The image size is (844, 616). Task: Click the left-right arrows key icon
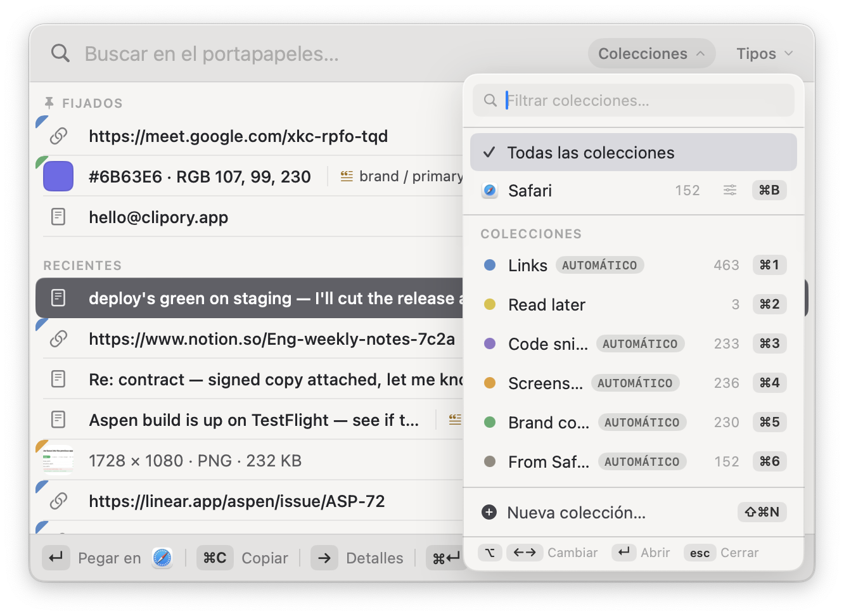525,553
